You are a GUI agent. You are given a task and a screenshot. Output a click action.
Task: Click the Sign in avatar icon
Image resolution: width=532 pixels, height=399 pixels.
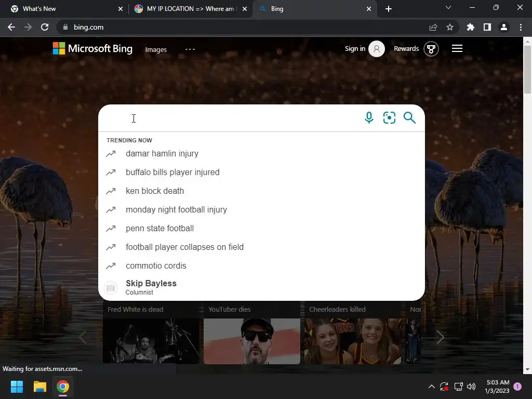click(x=377, y=49)
